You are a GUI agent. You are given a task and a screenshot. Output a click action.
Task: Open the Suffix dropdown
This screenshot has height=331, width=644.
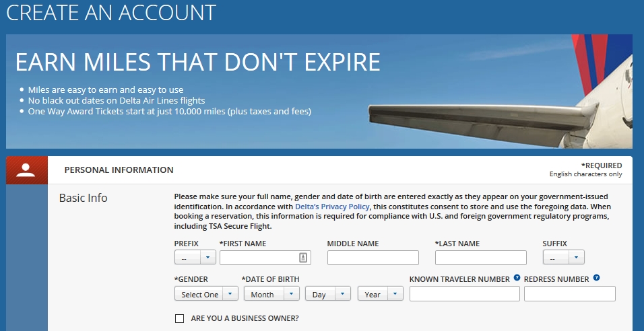pos(563,258)
